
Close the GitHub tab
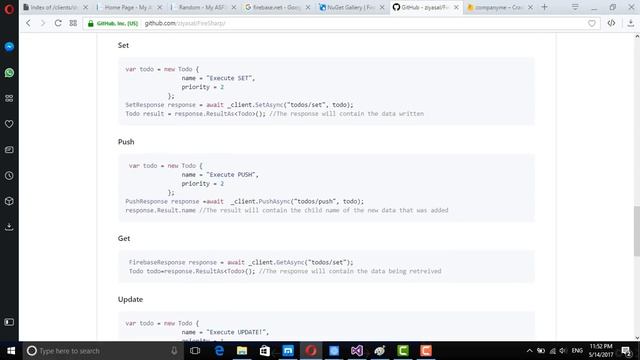tap(456, 7)
